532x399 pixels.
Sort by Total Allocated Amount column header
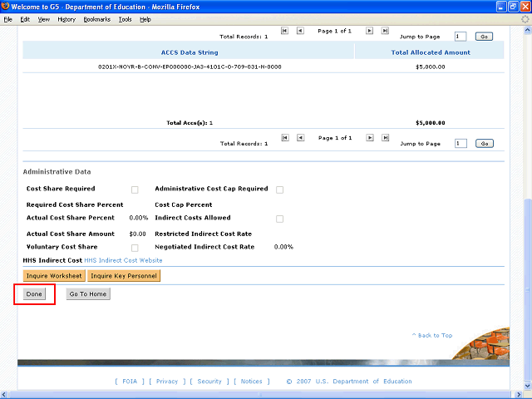coord(431,52)
